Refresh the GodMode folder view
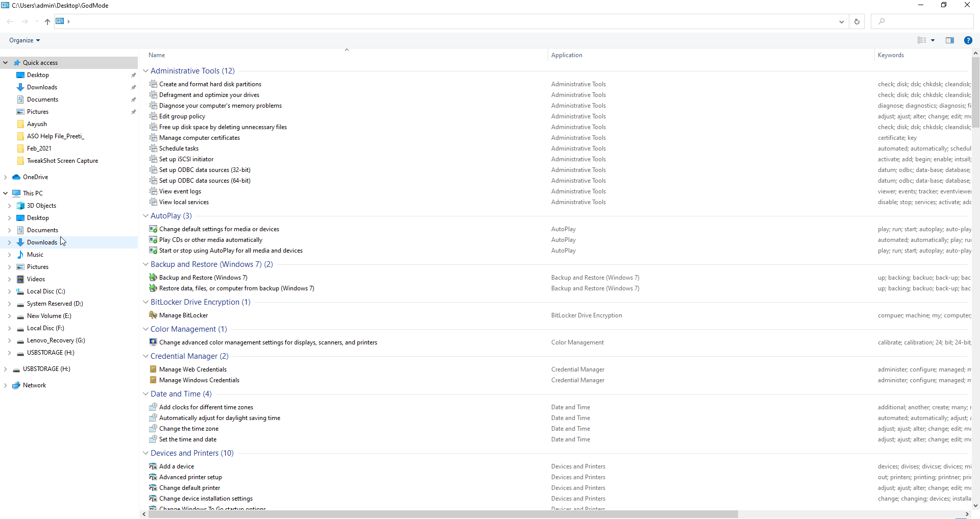Viewport: 980px width, 519px height. click(857, 21)
